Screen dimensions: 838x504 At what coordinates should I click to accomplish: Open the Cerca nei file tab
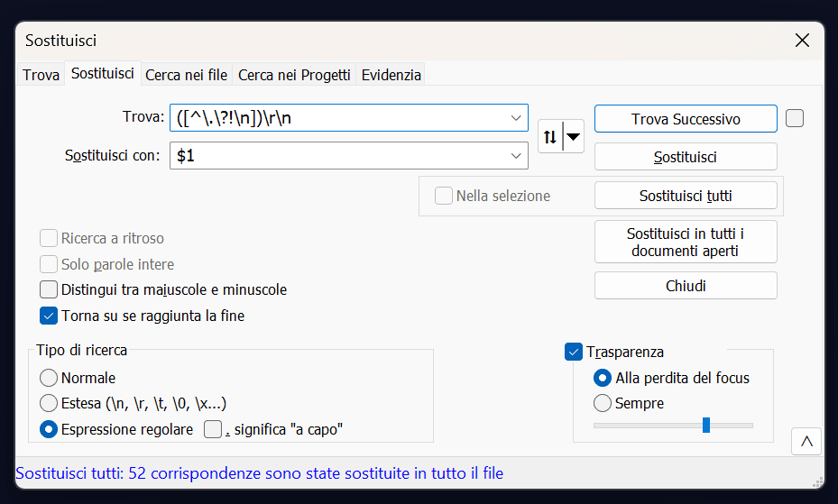(x=186, y=75)
